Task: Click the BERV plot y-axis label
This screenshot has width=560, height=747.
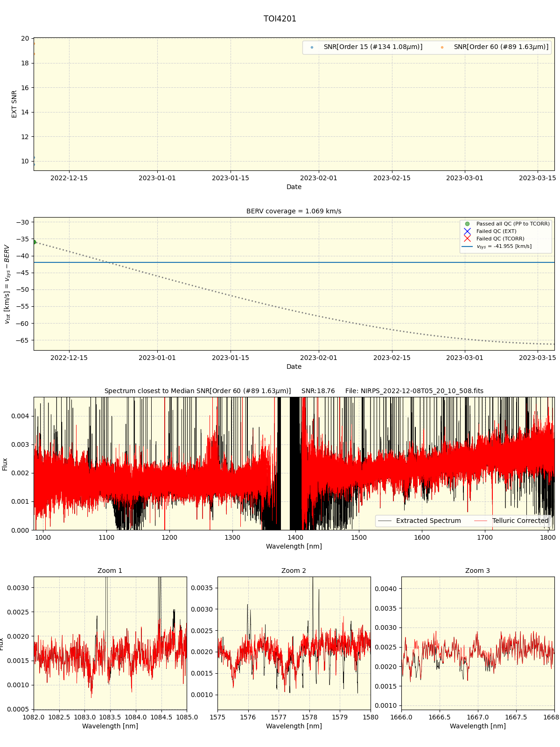Action: (x=7, y=284)
